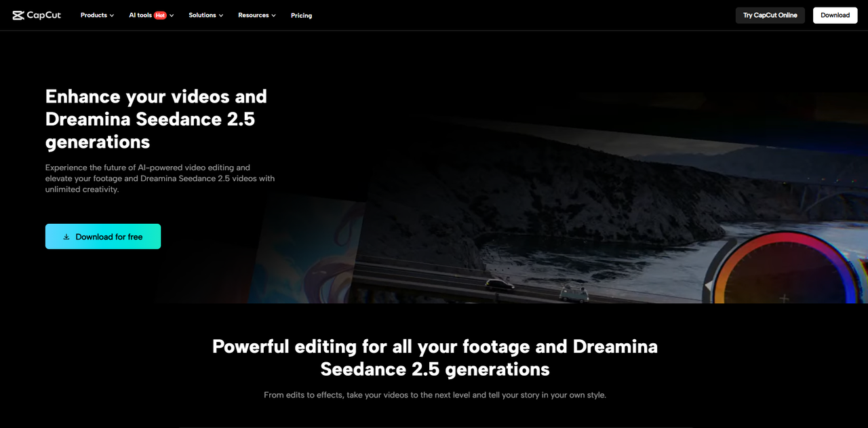Click the white Download button in the header
Viewport: 868px width, 428px height.
[x=835, y=15]
